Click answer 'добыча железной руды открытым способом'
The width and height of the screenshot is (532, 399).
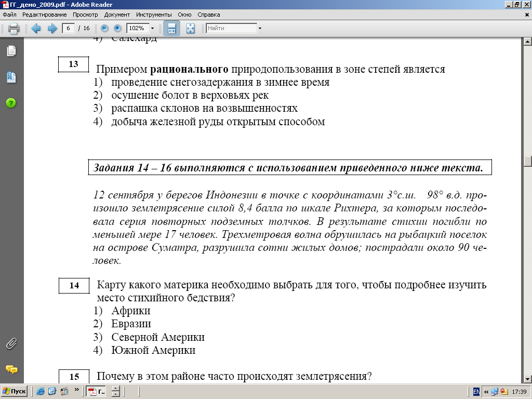coord(218,122)
